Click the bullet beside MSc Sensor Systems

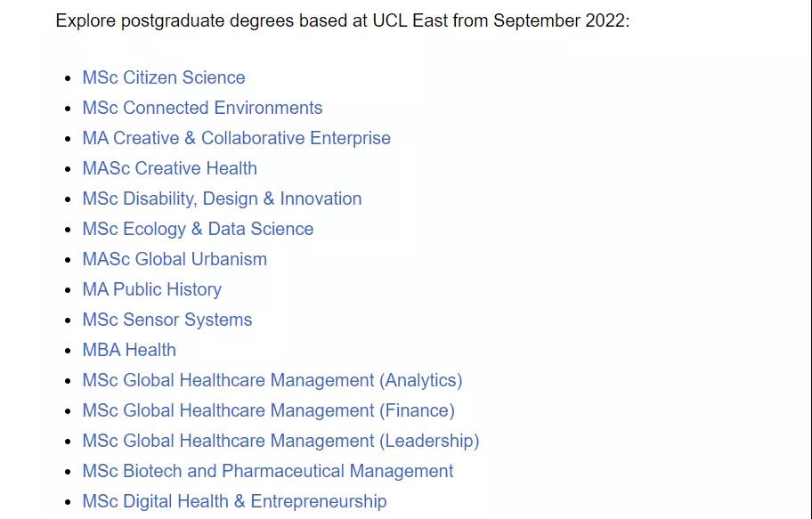[x=68, y=320]
